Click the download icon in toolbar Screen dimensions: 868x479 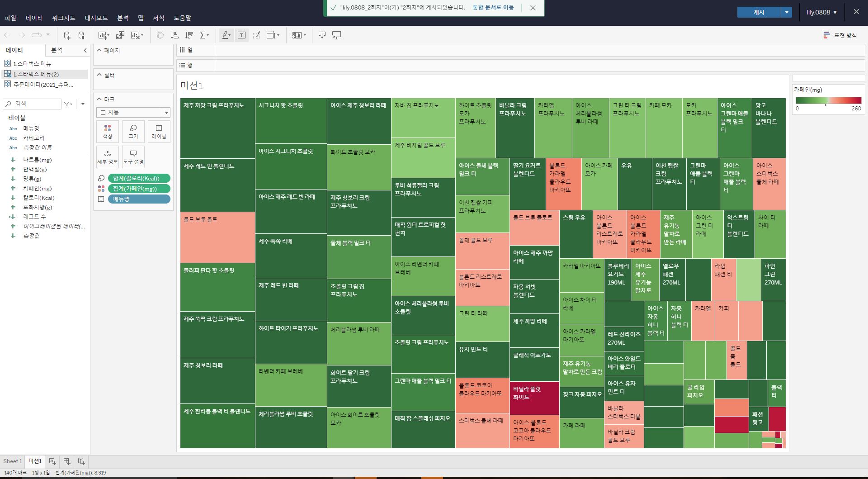click(x=322, y=35)
